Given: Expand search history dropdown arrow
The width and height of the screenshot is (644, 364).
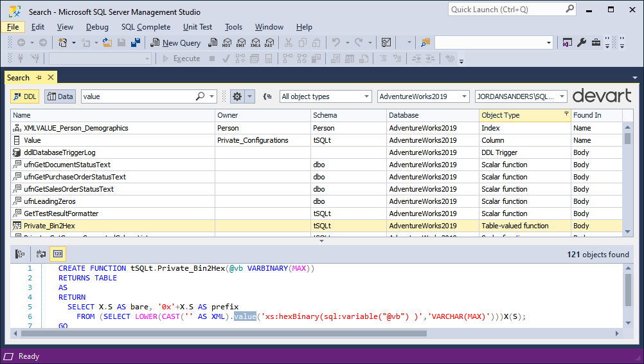Looking at the screenshot, I should click(211, 96).
